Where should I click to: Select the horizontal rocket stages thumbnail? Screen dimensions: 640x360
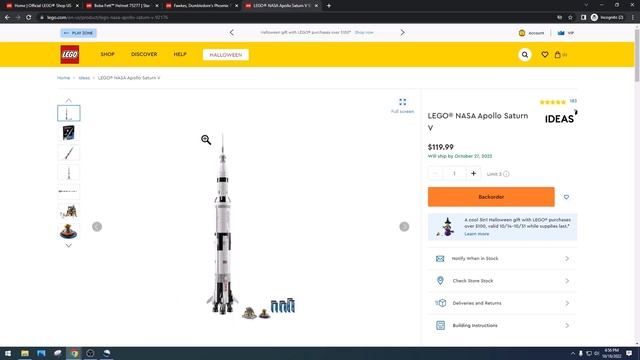tap(69, 191)
